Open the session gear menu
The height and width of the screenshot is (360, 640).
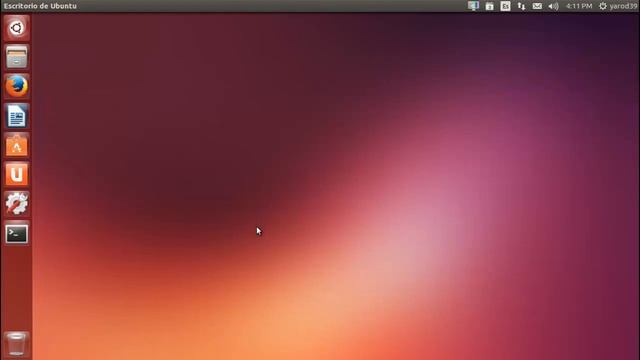[x=603, y=6]
